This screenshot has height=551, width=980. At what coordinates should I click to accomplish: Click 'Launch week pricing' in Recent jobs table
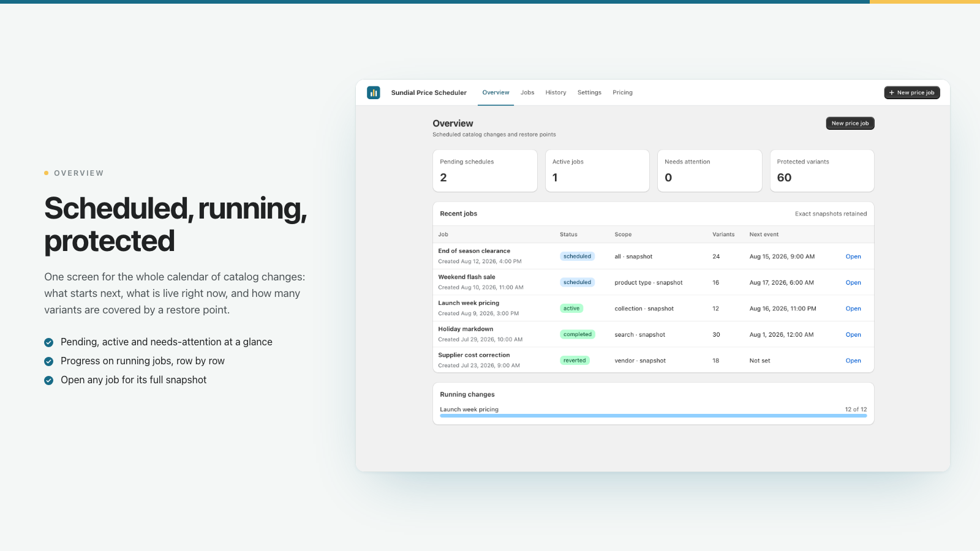click(x=469, y=303)
